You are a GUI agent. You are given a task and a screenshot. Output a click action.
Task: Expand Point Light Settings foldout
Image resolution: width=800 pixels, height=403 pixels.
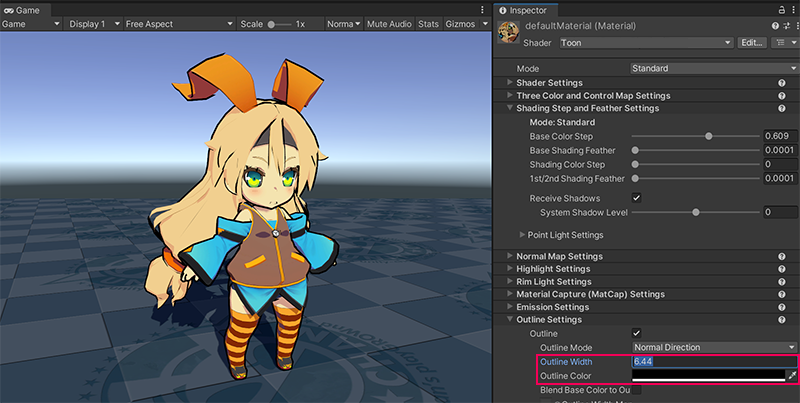[x=522, y=235]
